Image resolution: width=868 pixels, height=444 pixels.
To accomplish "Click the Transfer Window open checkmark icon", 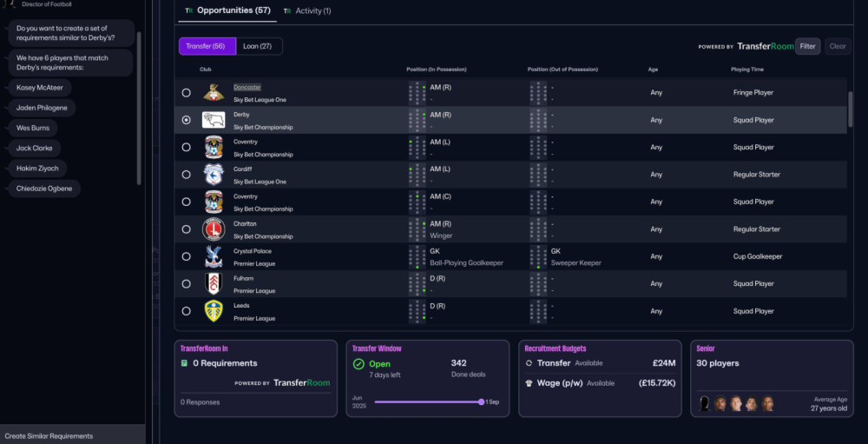I will (x=358, y=364).
